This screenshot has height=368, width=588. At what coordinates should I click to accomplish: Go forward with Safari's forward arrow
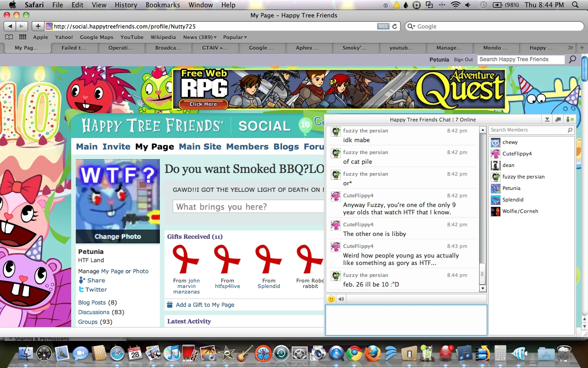22,26
